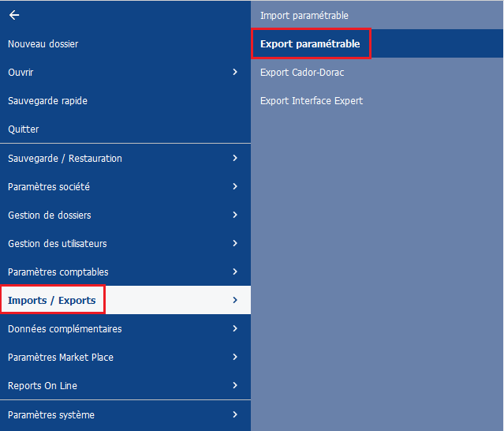Open Paramètres Market Place arrow

tap(235, 358)
